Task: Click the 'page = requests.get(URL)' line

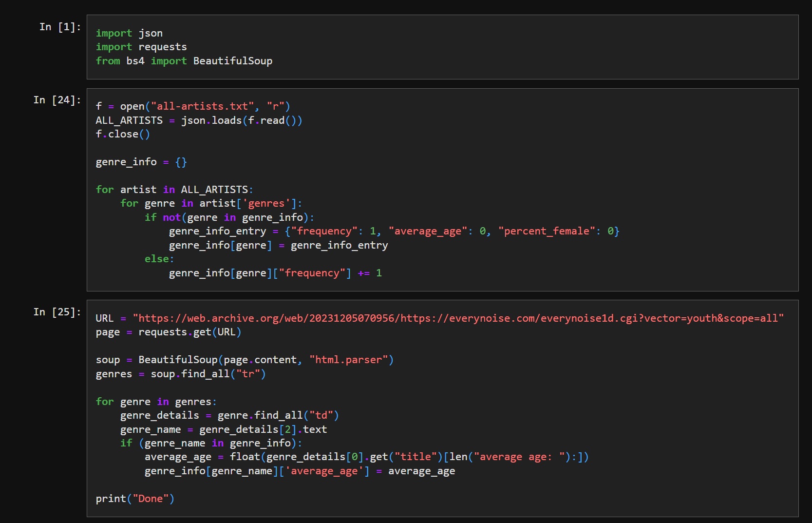Action: [169, 332]
